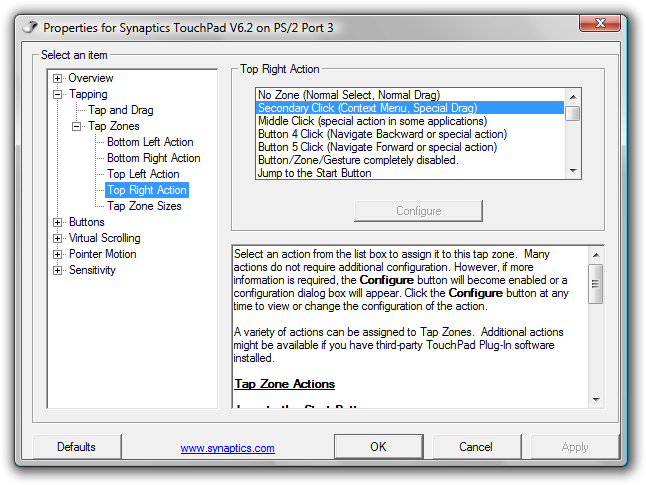646x485 pixels.
Task: Select Pointer Motion in tree
Action: (x=103, y=254)
